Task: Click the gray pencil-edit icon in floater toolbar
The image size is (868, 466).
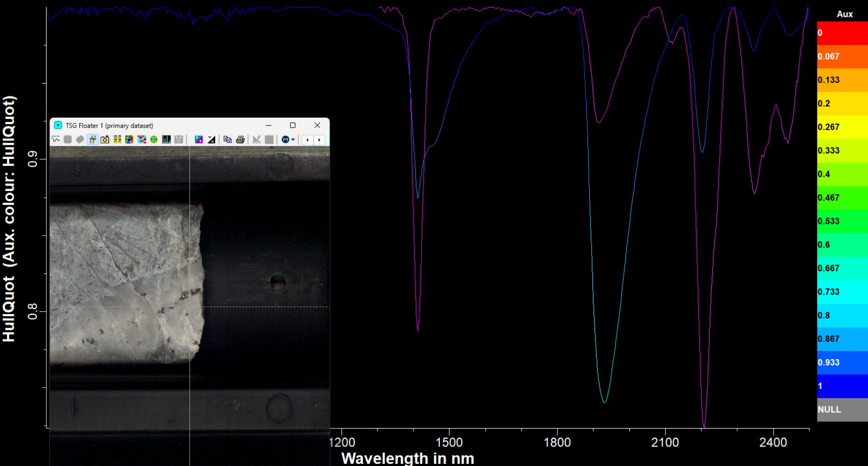Action: coord(257,139)
